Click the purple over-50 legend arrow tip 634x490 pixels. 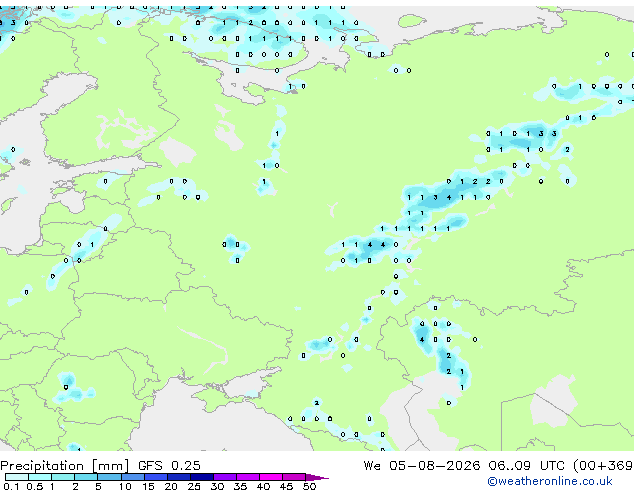click(x=317, y=477)
